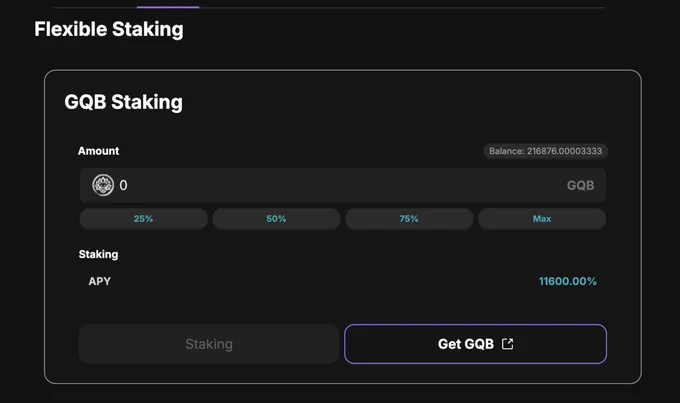Viewport: 680px width, 403px height.
Task: Focus the Amount input field showing 0
Action: [343, 185]
